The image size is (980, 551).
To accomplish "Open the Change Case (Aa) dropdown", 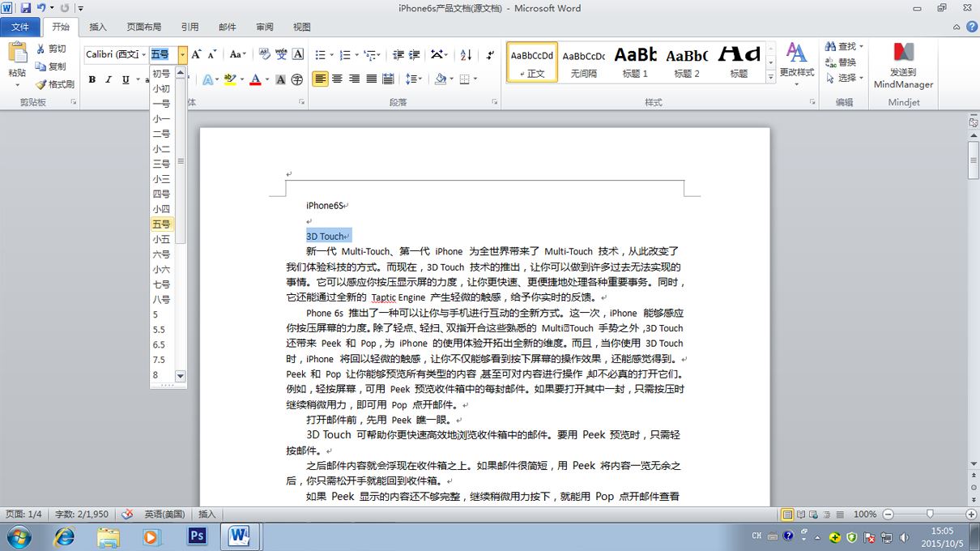I will click(x=237, y=54).
